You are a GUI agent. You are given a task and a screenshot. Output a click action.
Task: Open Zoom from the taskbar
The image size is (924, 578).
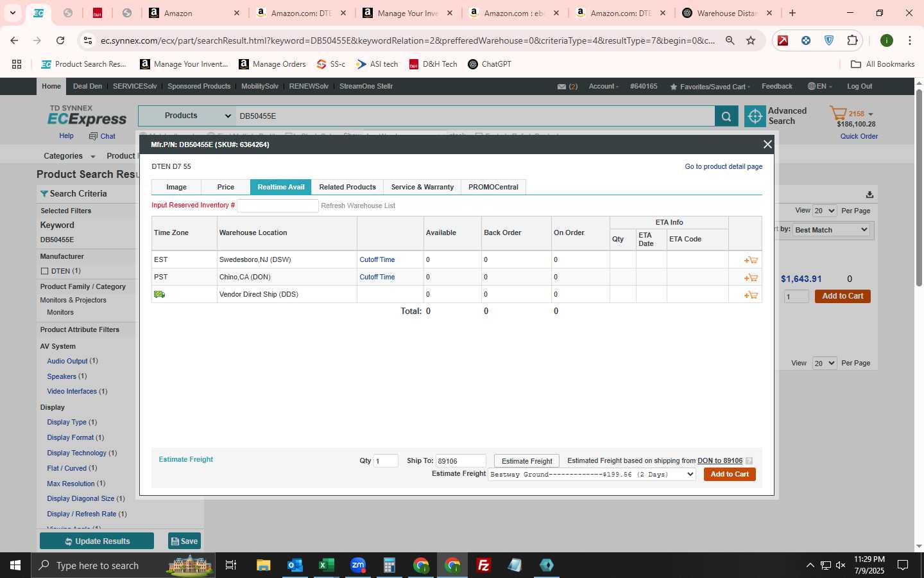tap(358, 565)
